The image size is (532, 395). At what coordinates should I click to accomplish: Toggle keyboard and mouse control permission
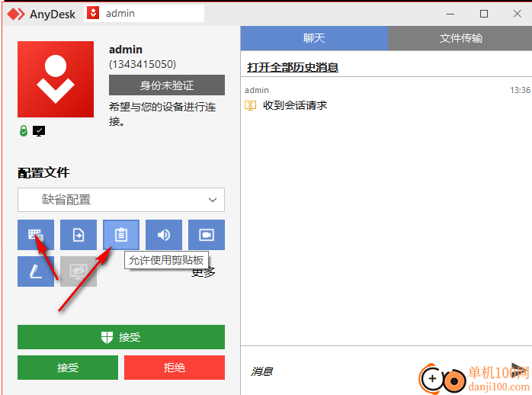coord(36,235)
